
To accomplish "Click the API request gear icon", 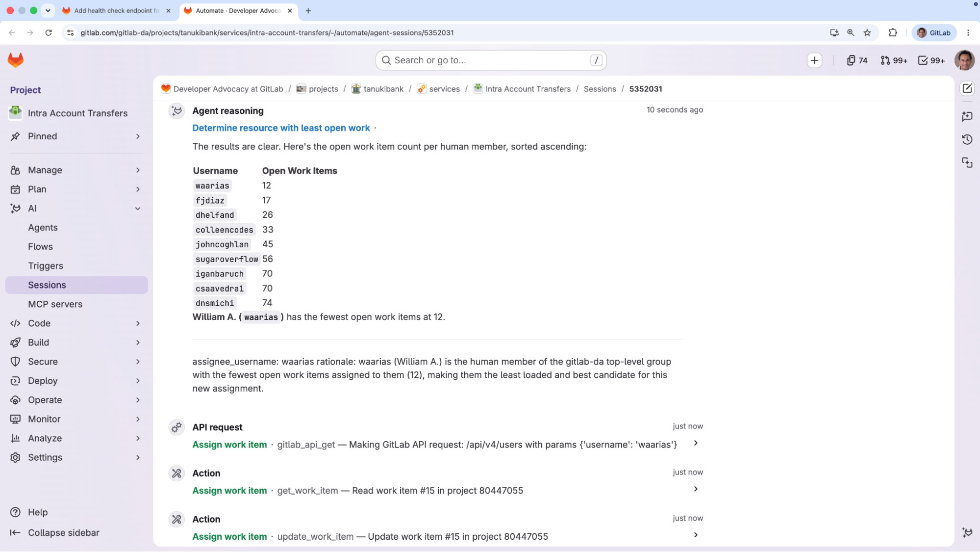I will 176,427.
